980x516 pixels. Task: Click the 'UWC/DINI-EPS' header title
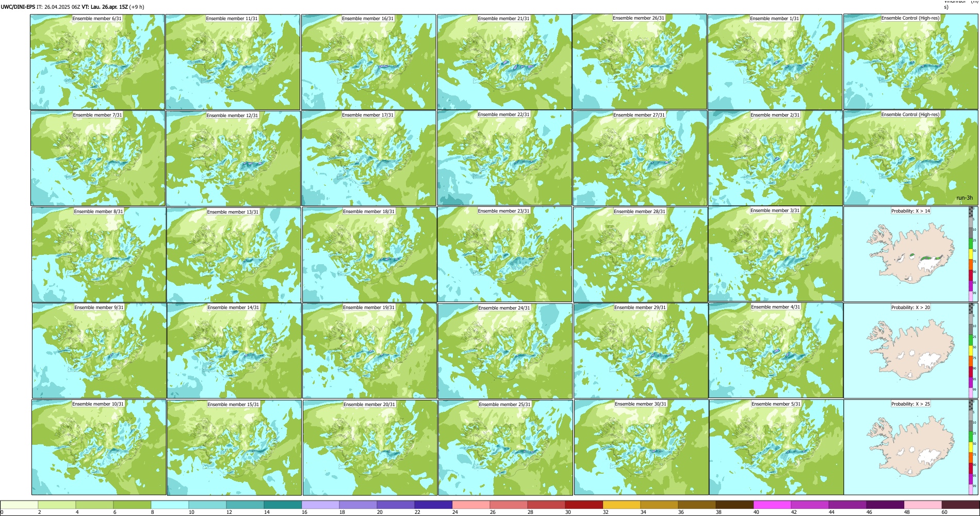click(18, 7)
